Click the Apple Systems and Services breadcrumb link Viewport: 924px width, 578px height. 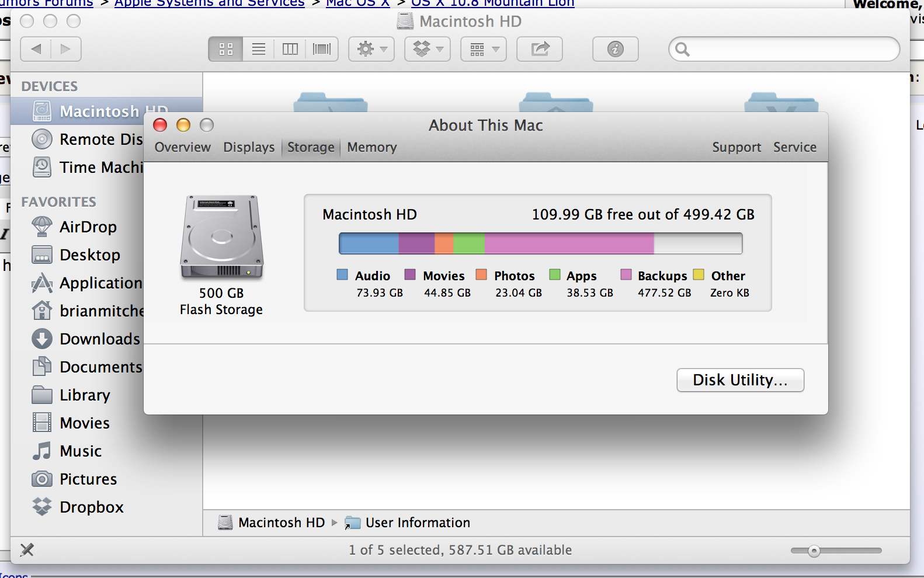click(210, 3)
